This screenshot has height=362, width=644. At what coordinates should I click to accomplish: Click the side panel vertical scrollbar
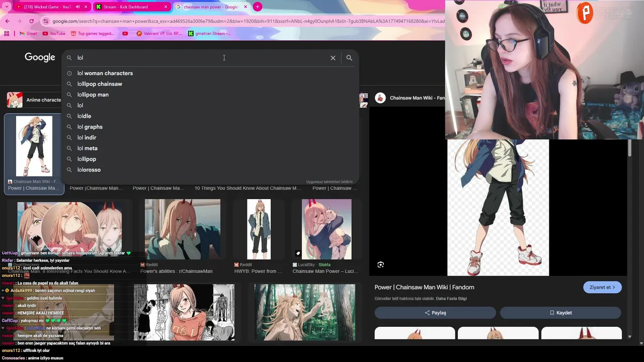click(x=629, y=148)
